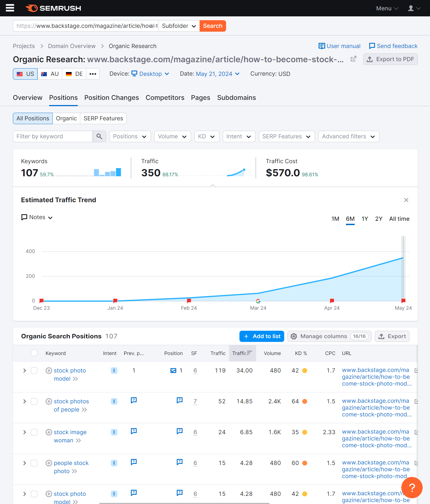Open the user account menu
Image resolution: width=430 pixels, height=504 pixels.
tap(414, 8)
